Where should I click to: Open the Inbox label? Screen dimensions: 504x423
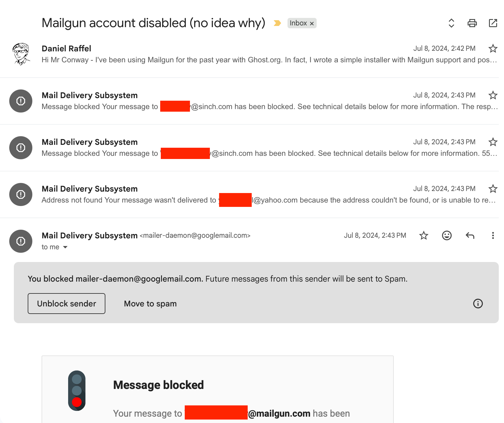(x=298, y=23)
